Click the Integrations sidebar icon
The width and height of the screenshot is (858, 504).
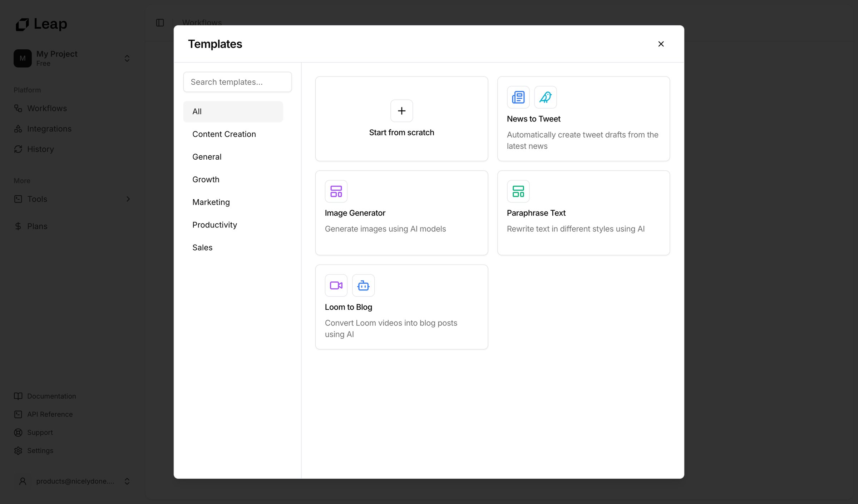pyautogui.click(x=18, y=129)
